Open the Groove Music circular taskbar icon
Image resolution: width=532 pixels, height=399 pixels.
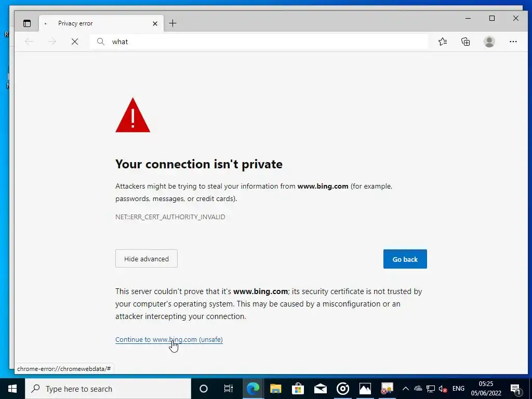[343, 389]
